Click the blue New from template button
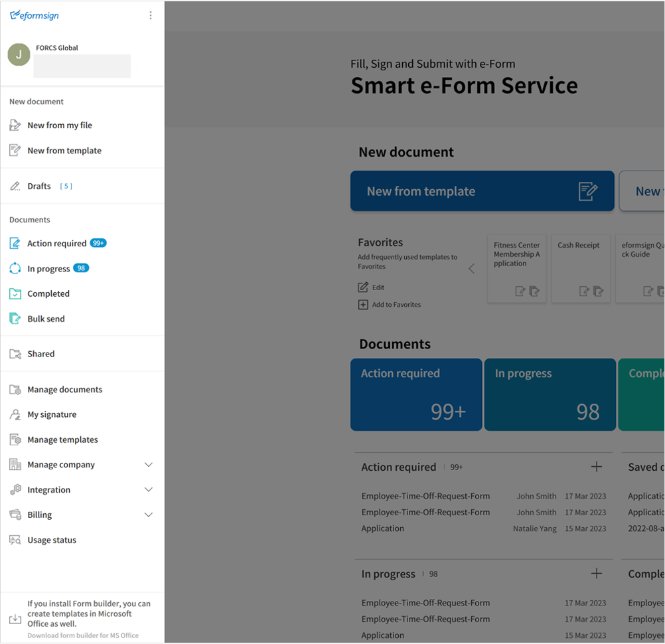The height and width of the screenshot is (644, 665). pos(482,191)
